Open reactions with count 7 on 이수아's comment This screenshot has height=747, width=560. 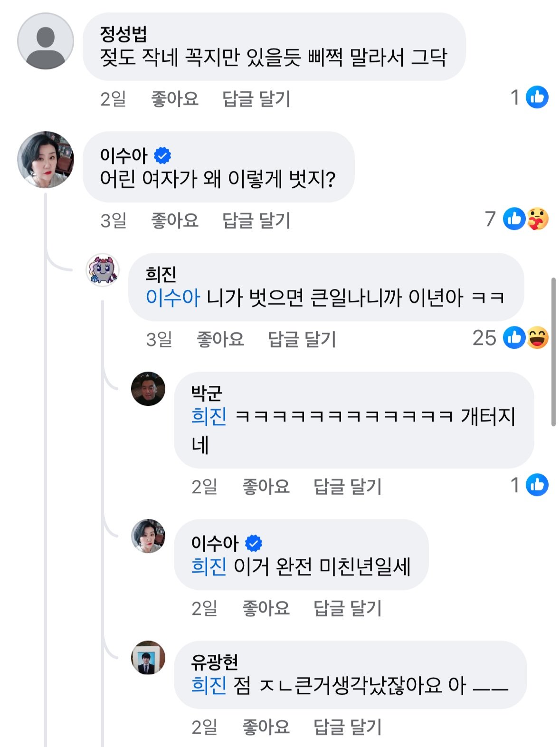point(516,219)
